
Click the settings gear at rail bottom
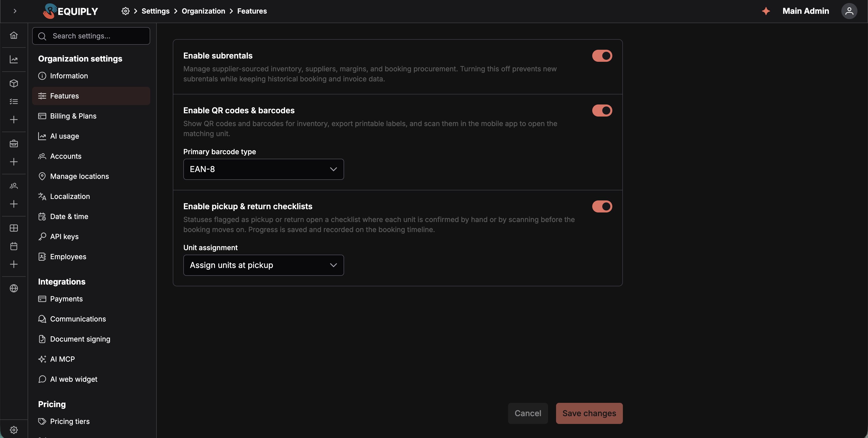coord(14,430)
